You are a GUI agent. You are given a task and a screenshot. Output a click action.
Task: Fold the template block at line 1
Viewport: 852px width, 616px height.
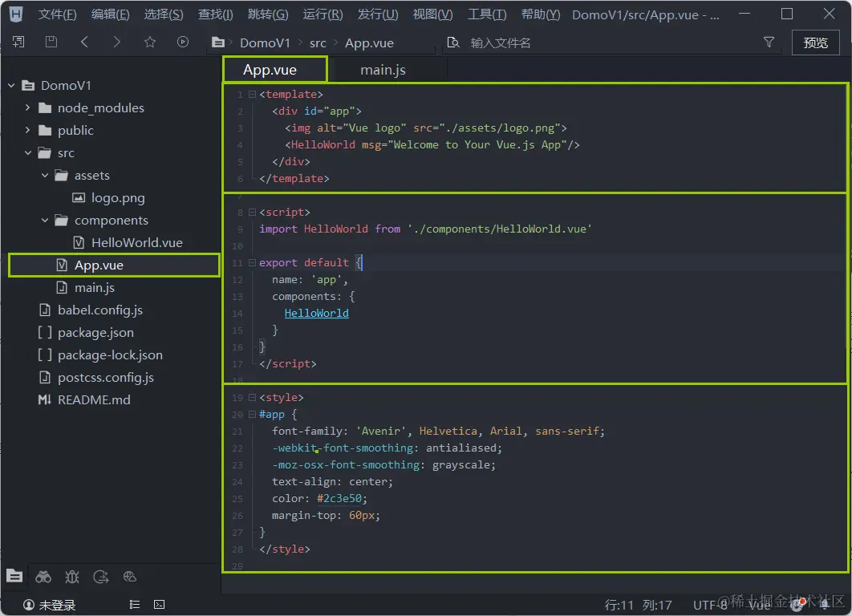(x=252, y=94)
